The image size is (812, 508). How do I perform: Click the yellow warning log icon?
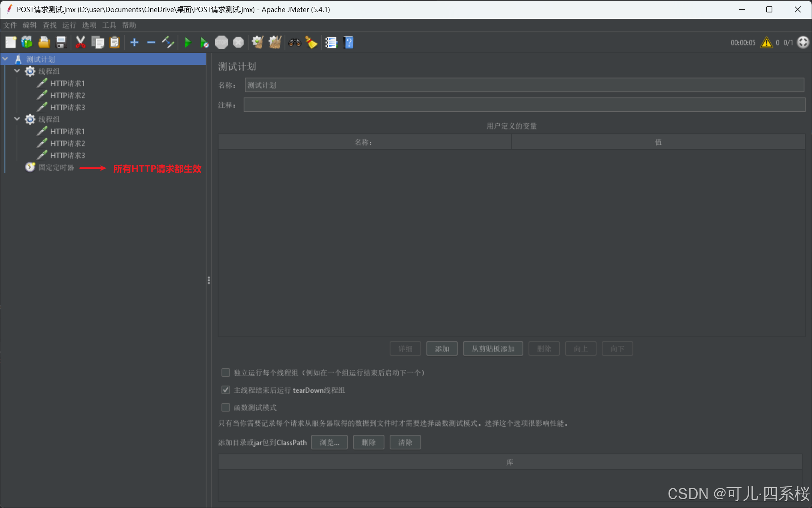(766, 42)
